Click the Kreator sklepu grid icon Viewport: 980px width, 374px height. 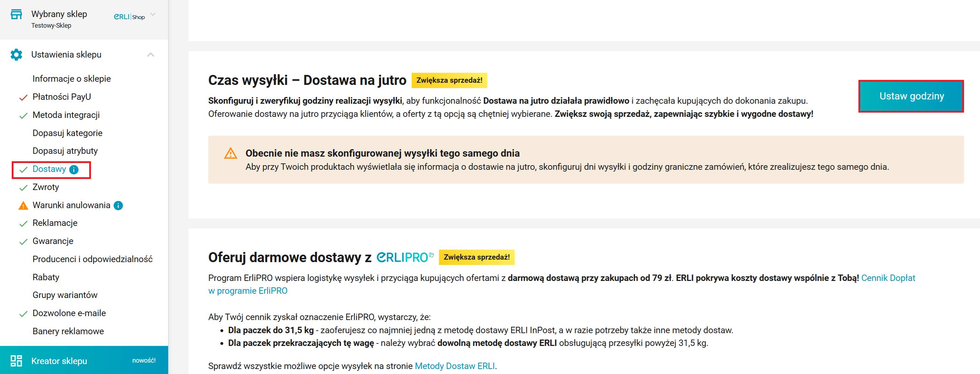tap(16, 361)
